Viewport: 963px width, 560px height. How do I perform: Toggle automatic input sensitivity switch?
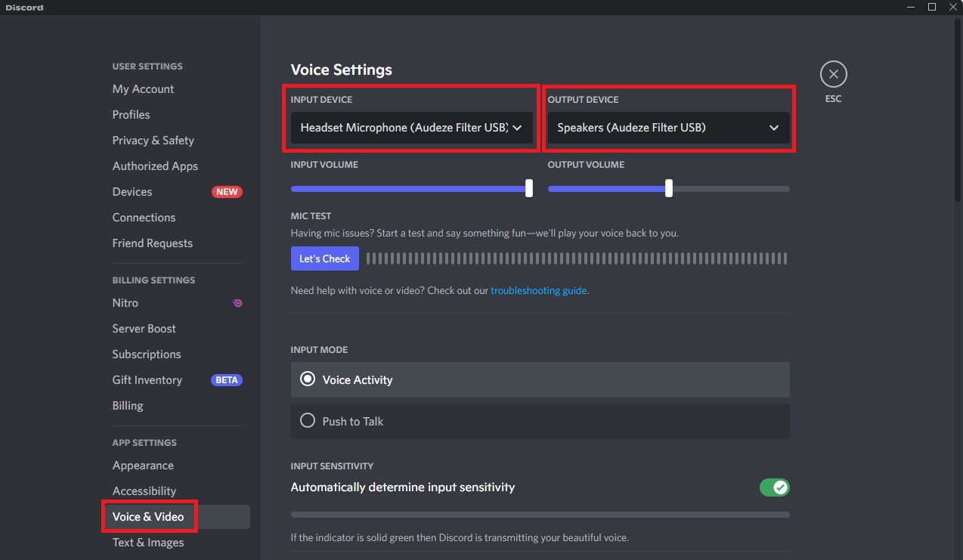775,487
